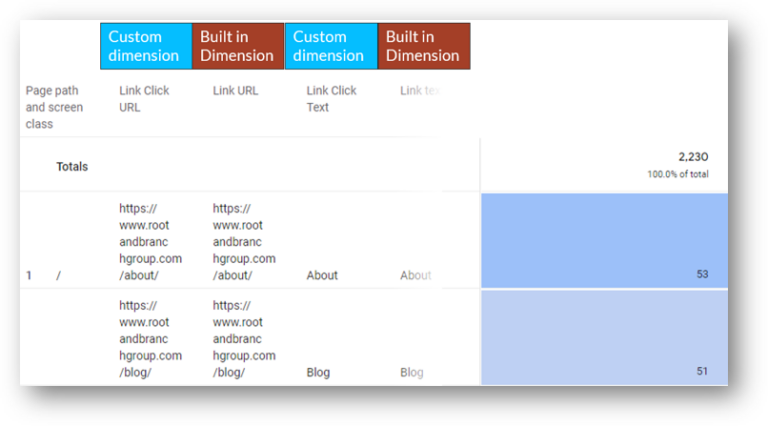Open the /about/ Link URL cell
Viewport: 768px width, 426px height.
pos(244,242)
